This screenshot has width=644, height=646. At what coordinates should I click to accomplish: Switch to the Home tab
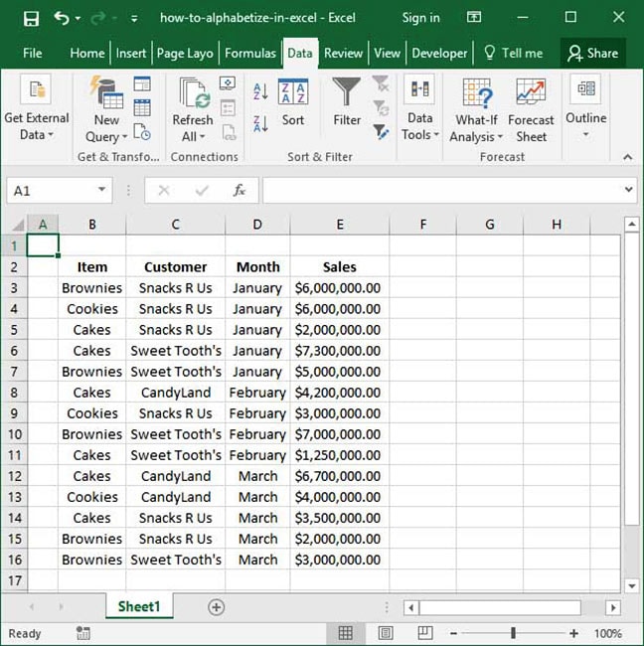coord(86,53)
